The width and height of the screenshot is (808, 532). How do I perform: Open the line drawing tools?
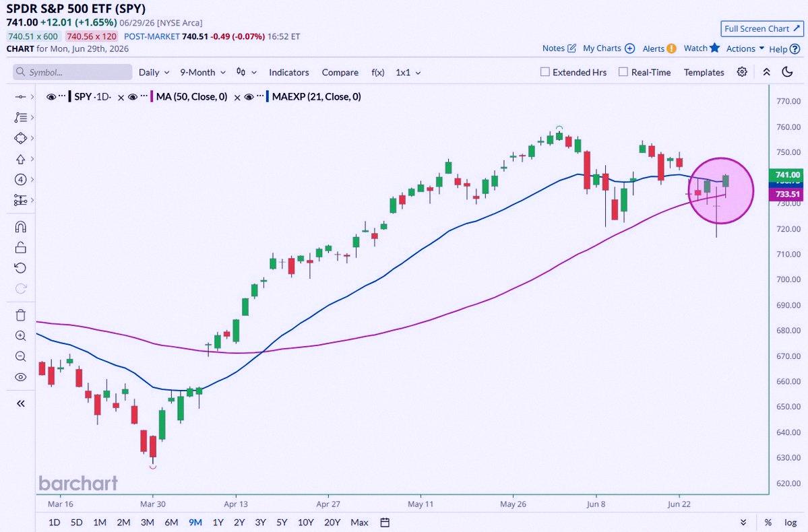[x=20, y=117]
